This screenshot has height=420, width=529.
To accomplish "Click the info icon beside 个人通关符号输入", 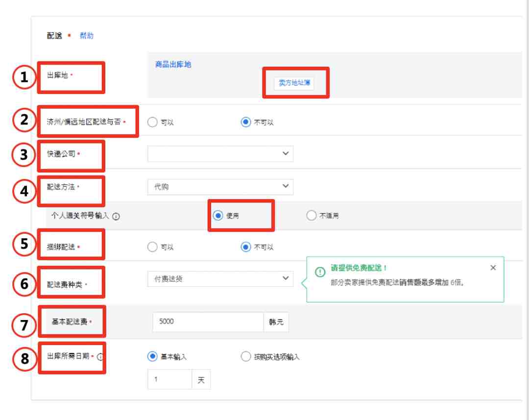I will point(116,216).
